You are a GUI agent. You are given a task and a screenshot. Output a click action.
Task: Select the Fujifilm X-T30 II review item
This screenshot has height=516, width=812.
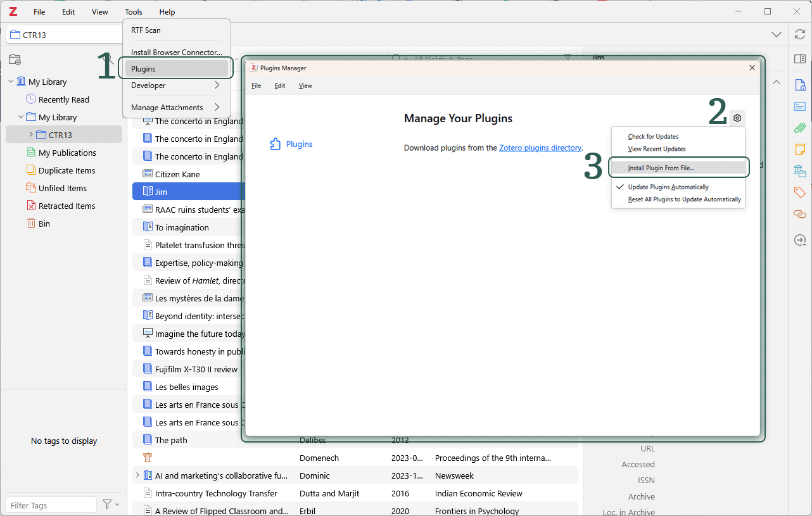click(x=187, y=369)
